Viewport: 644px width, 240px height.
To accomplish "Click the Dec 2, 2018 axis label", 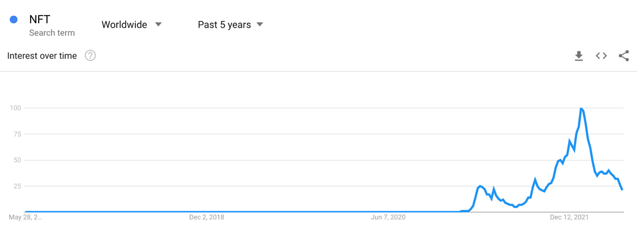I will (x=207, y=217).
